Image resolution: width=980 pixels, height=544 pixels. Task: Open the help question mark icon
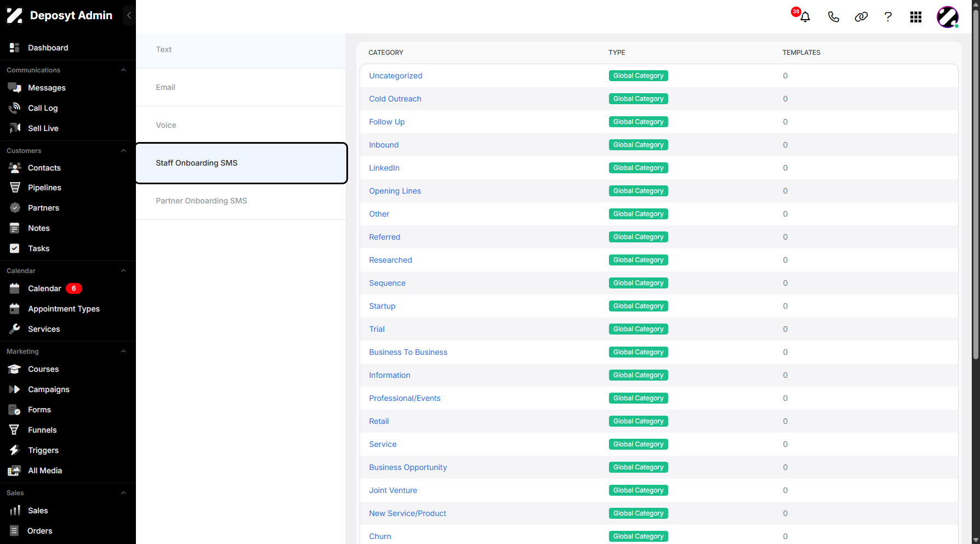pyautogui.click(x=888, y=17)
